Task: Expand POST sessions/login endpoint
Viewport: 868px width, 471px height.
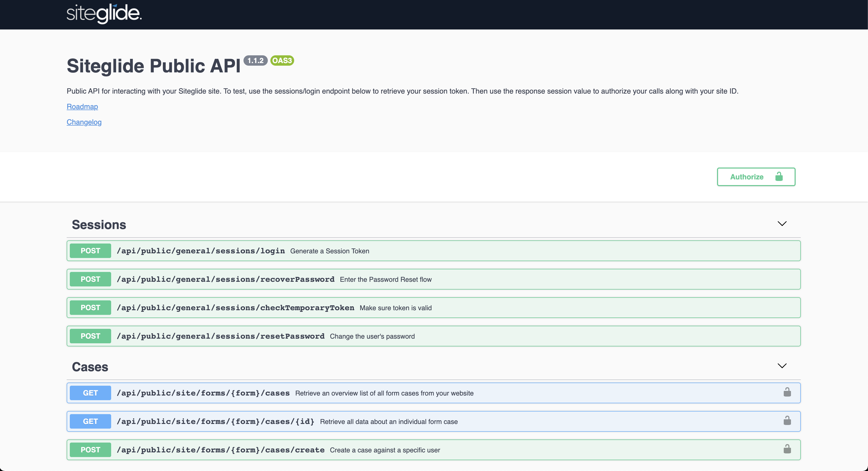Action: [x=433, y=251]
